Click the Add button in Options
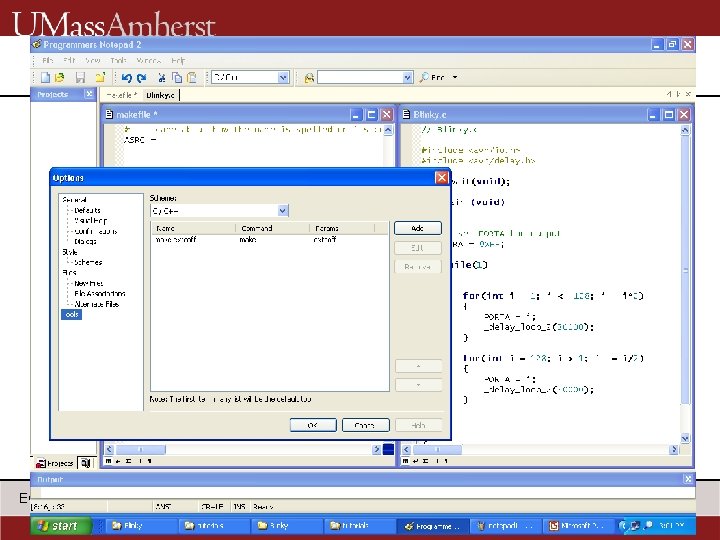 click(417, 228)
